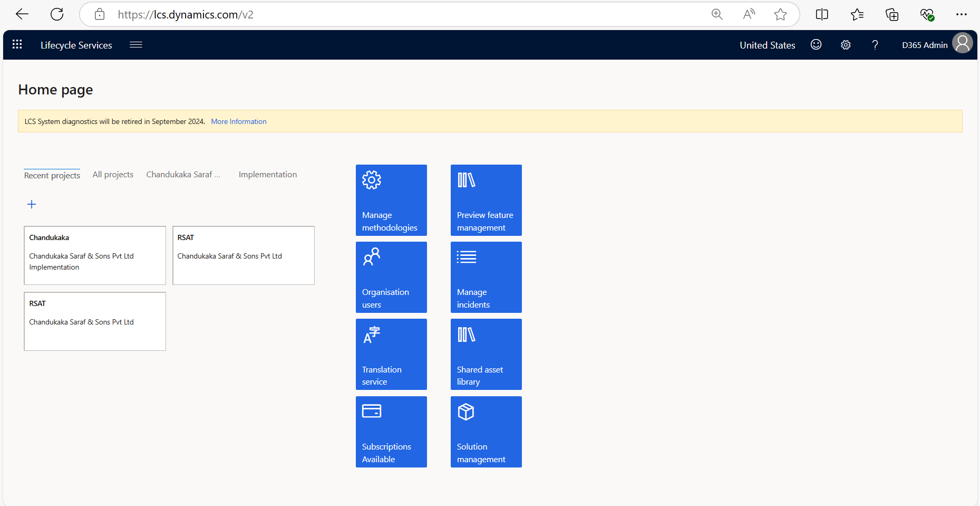The height and width of the screenshot is (506, 980).
Task: Open the RSAT project card below Chandukaka
Action: pyautogui.click(x=95, y=321)
